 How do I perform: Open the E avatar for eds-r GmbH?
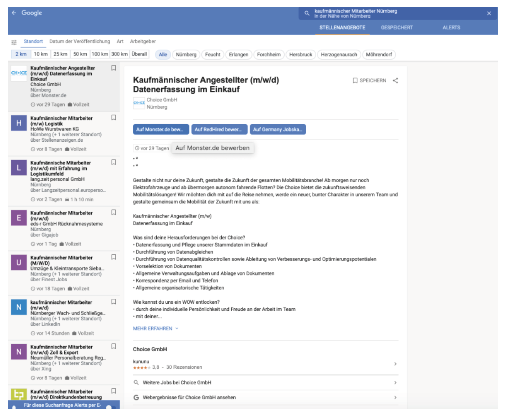tap(19, 217)
